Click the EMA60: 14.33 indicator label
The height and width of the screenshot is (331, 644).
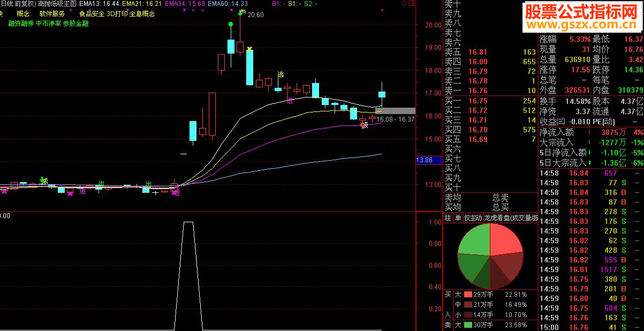click(228, 4)
